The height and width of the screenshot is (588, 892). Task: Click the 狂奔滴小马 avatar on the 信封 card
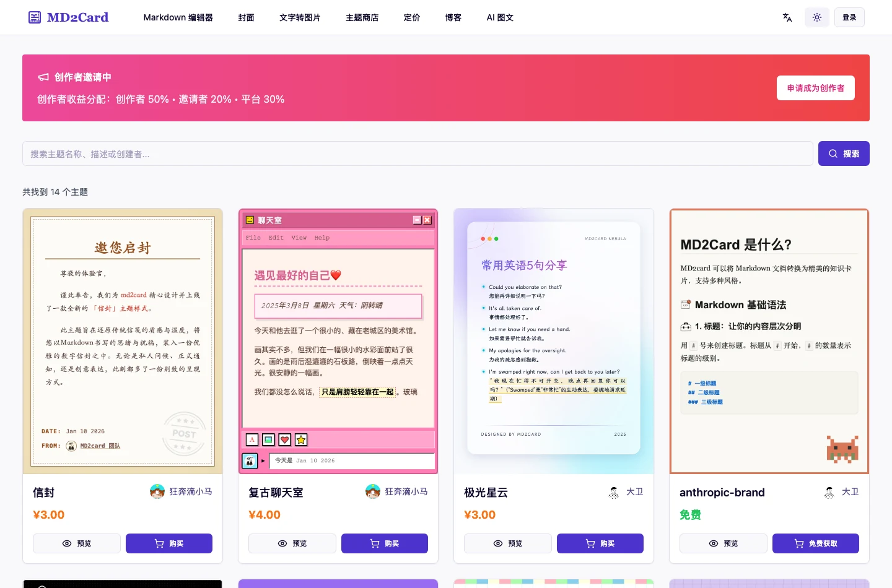(x=157, y=491)
